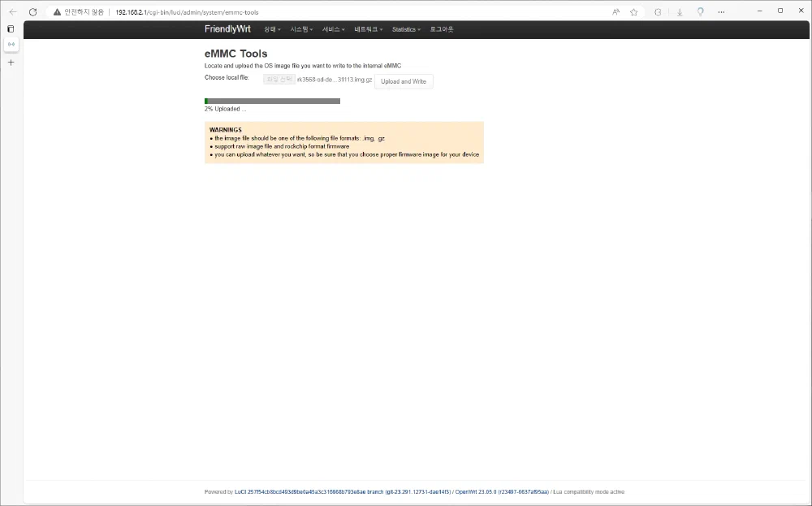812x506 pixels.
Task: Click the not-secure warning triangle icon
Action: coord(57,12)
